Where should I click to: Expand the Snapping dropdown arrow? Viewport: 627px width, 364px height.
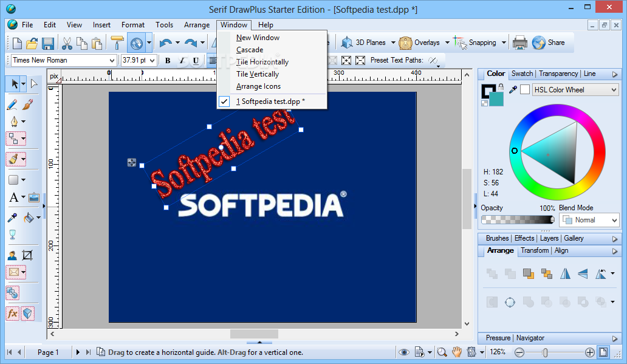pos(504,43)
